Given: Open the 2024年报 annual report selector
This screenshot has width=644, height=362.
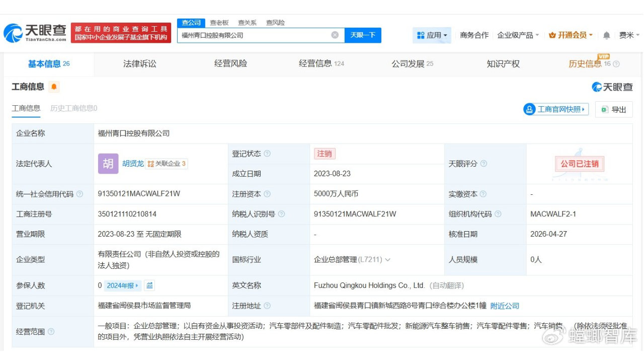Looking at the screenshot, I should 123,285.
